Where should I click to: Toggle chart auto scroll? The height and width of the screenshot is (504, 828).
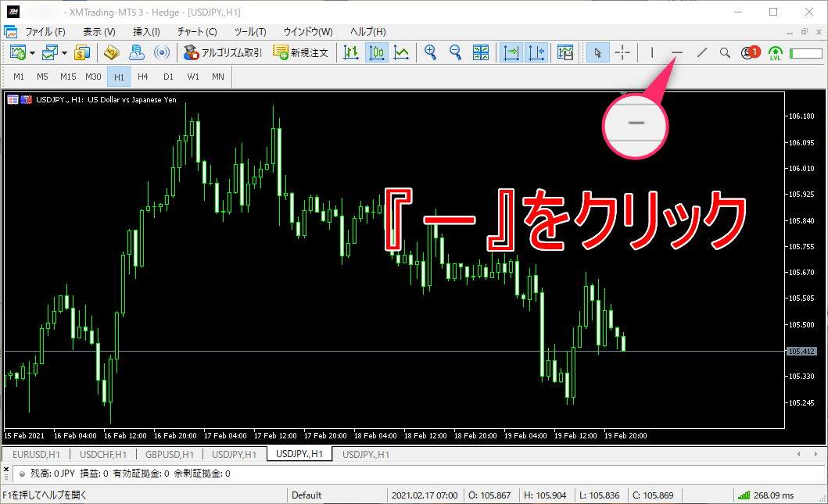pos(511,53)
